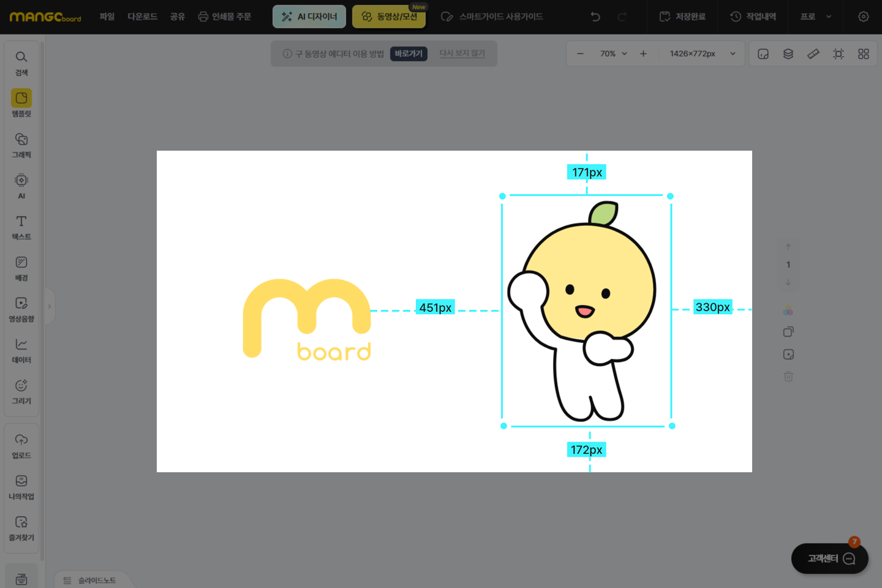This screenshot has height=588, width=882.
Task: Open the 검색 search panel
Action: click(21, 62)
